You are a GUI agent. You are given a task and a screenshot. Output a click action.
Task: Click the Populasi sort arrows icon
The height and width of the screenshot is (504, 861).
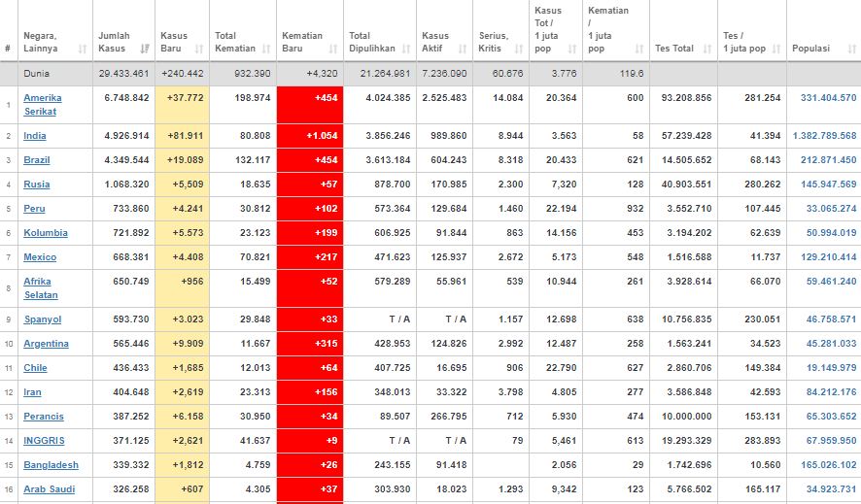(x=851, y=49)
